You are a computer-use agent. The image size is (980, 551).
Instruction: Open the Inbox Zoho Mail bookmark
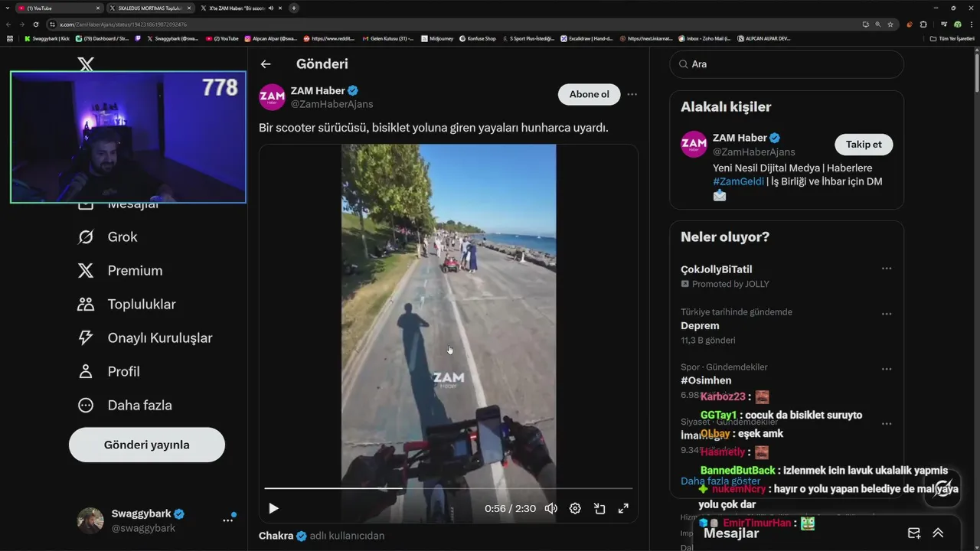(x=705, y=38)
